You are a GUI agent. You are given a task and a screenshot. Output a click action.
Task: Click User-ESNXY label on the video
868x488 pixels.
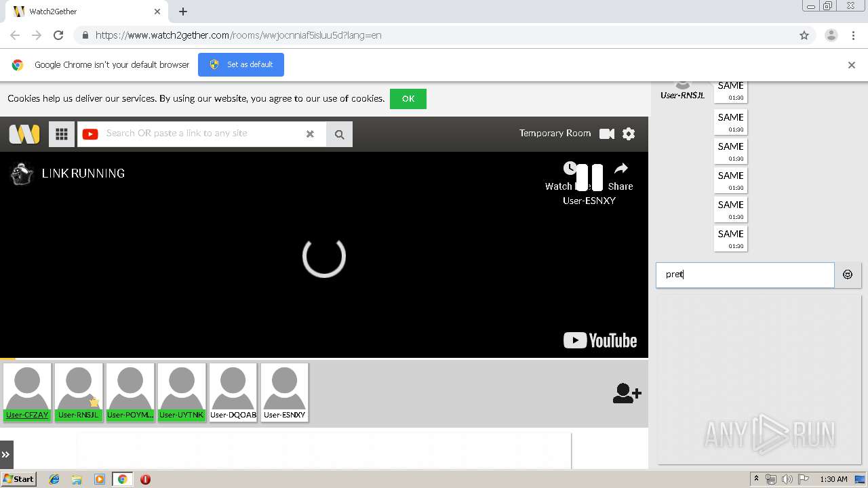[x=589, y=201]
